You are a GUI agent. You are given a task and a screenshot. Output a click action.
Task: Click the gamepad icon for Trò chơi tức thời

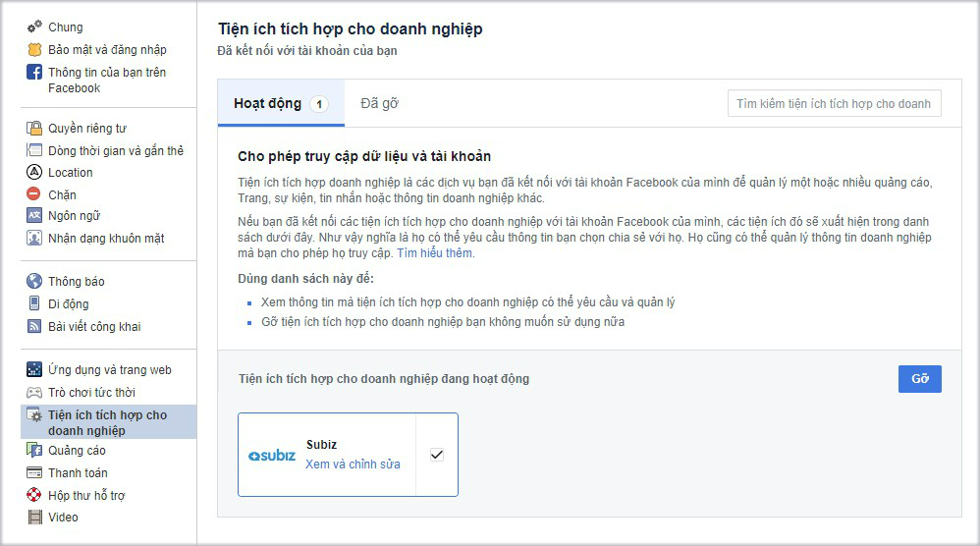34,393
